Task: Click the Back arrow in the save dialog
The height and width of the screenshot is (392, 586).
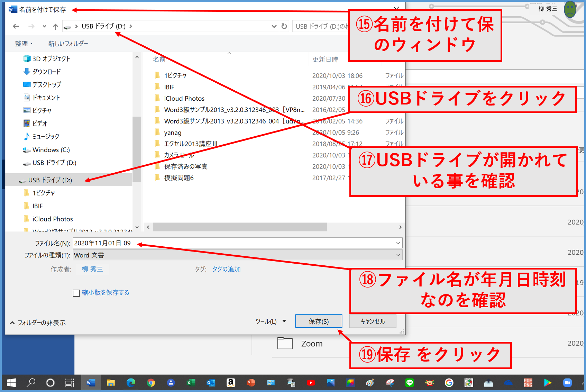Action: 16,26
